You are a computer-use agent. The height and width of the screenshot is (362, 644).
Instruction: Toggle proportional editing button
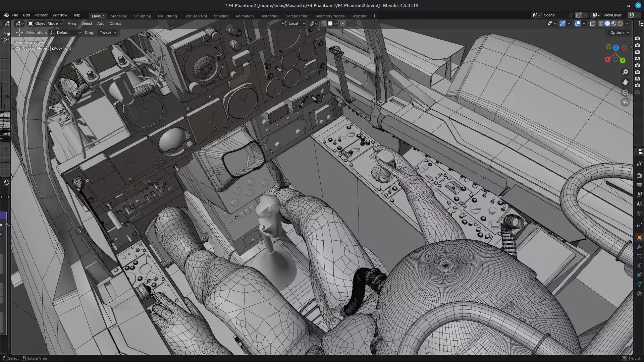click(342, 23)
